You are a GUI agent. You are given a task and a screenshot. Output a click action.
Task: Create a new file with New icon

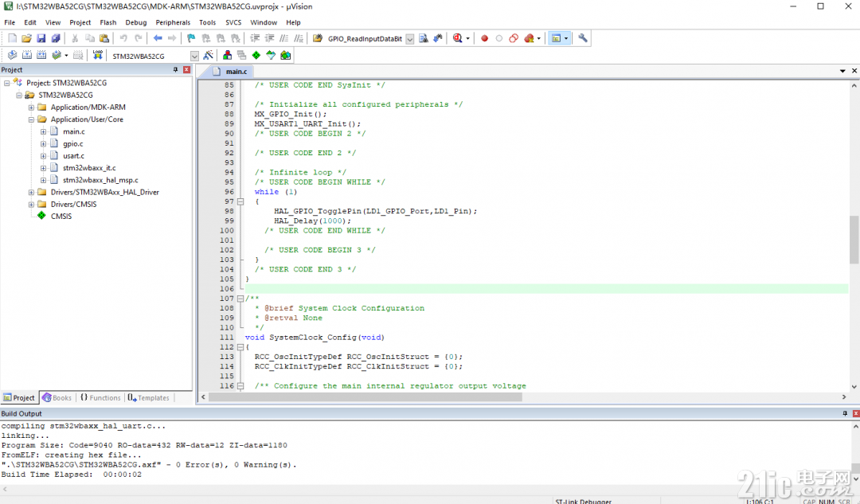[12, 38]
